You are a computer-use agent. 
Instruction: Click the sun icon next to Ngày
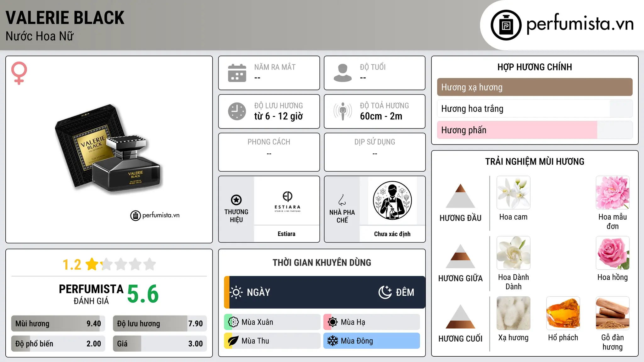click(x=236, y=292)
